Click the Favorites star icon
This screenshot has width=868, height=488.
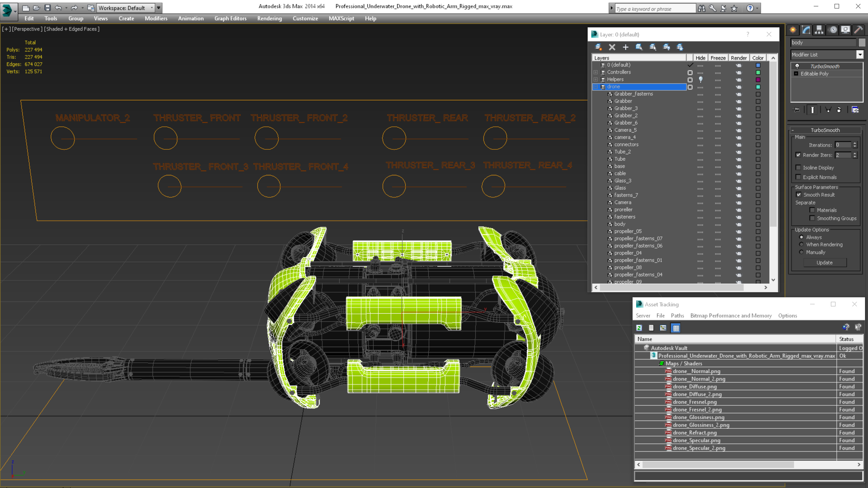[x=734, y=8]
